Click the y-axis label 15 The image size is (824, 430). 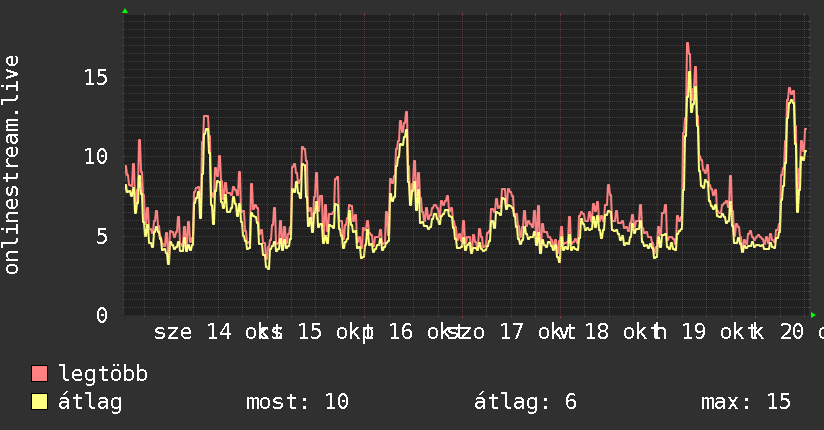click(x=96, y=77)
